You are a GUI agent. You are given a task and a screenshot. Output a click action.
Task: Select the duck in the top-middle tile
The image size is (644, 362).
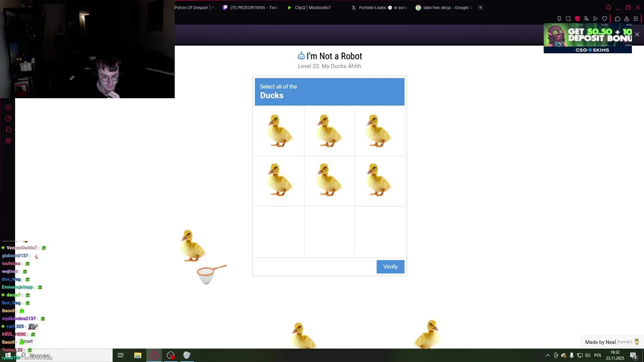pyautogui.click(x=329, y=131)
